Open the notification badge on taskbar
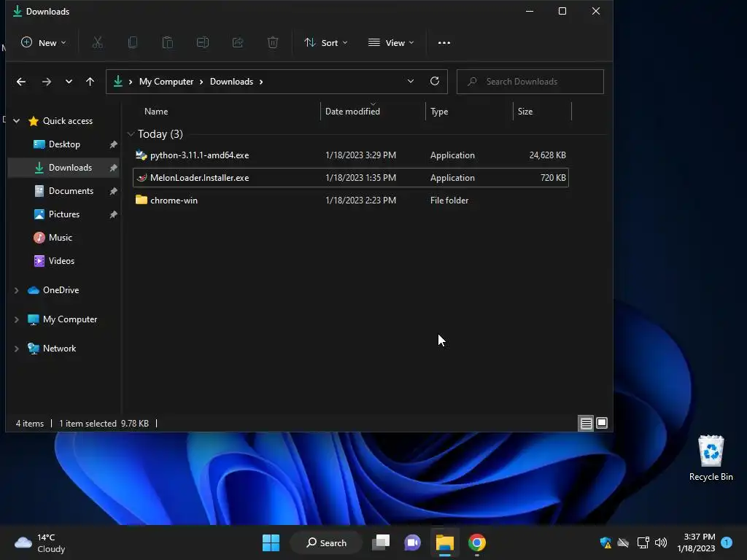 [x=727, y=542]
